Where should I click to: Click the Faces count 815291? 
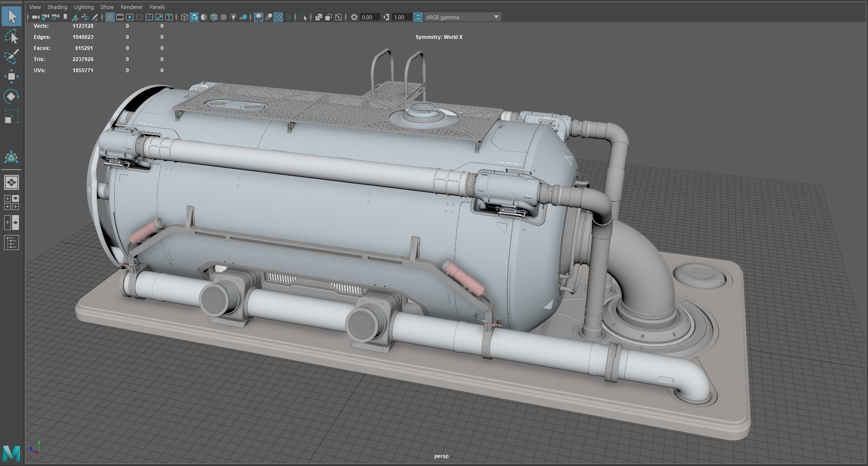(84, 48)
